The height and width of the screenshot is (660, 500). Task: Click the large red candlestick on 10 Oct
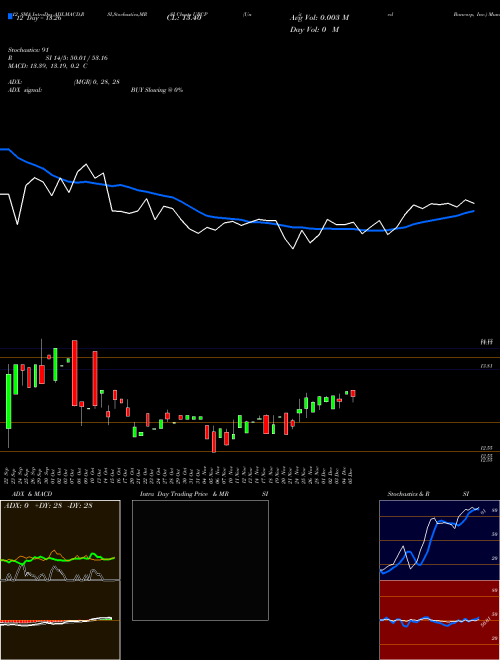pos(95,378)
